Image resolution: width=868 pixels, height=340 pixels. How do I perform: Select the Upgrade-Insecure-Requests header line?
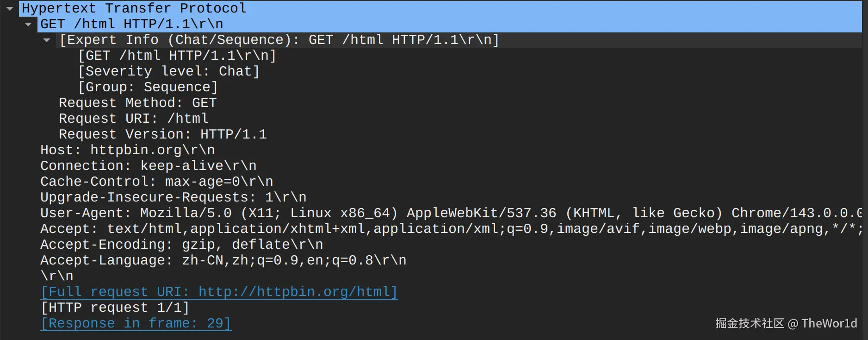173,197
